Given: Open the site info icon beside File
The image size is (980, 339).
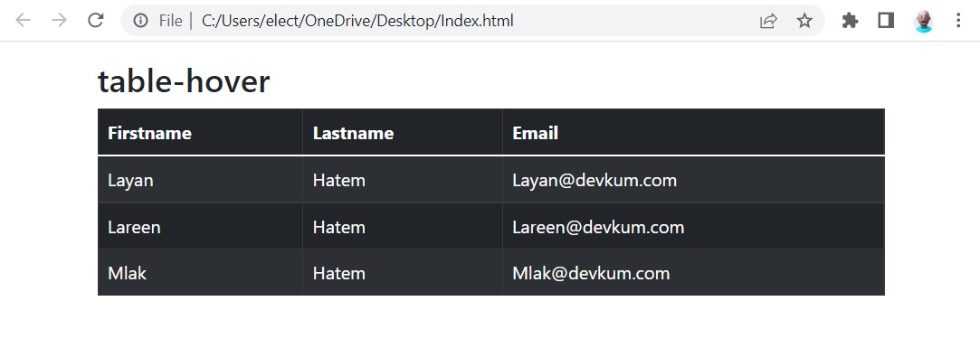Looking at the screenshot, I should click(140, 21).
